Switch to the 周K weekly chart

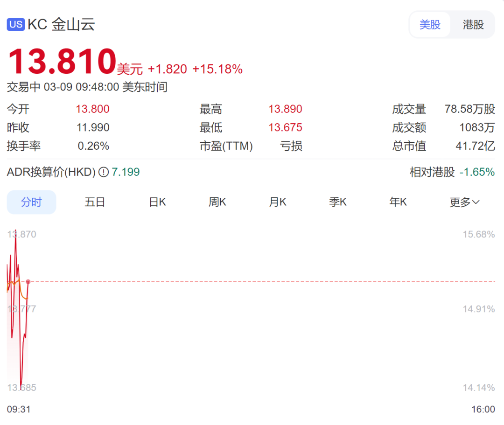point(217,202)
